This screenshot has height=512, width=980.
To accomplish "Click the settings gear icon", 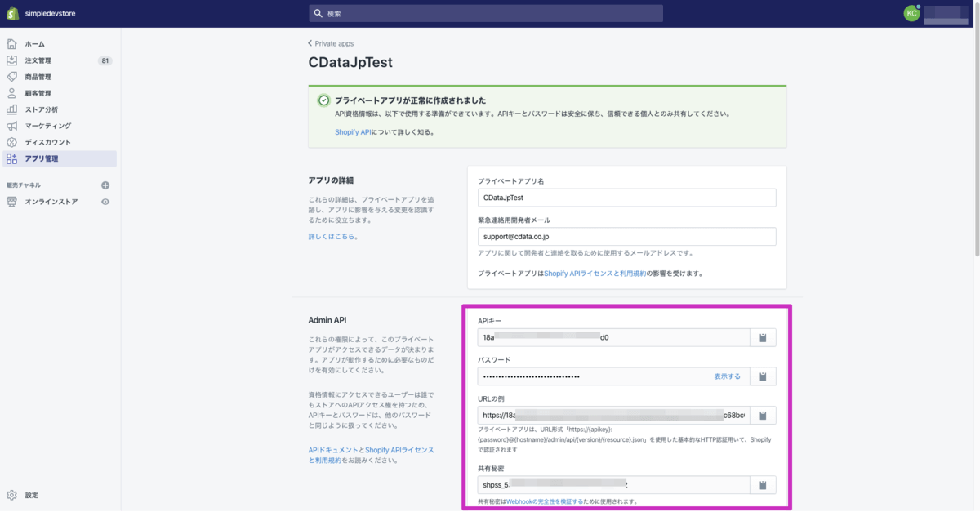I will (x=11, y=496).
